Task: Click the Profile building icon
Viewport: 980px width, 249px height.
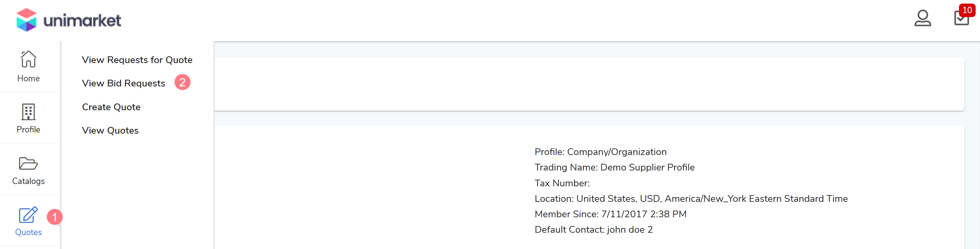Action: 29,112
